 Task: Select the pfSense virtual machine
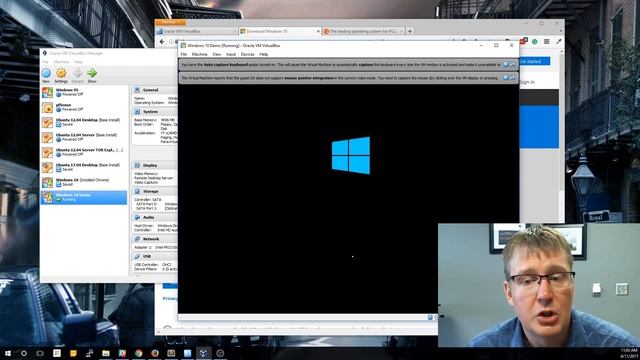[x=84, y=107]
